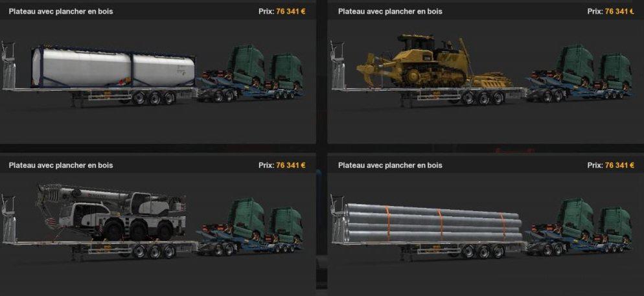Click the bottom-right card title 'Plateau avec plancher en bois'
The width and height of the screenshot is (644, 296).
coord(390,165)
